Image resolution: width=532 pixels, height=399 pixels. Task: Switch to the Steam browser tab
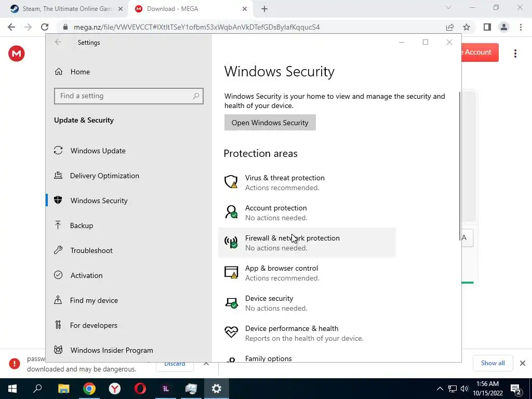pos(64,9)
